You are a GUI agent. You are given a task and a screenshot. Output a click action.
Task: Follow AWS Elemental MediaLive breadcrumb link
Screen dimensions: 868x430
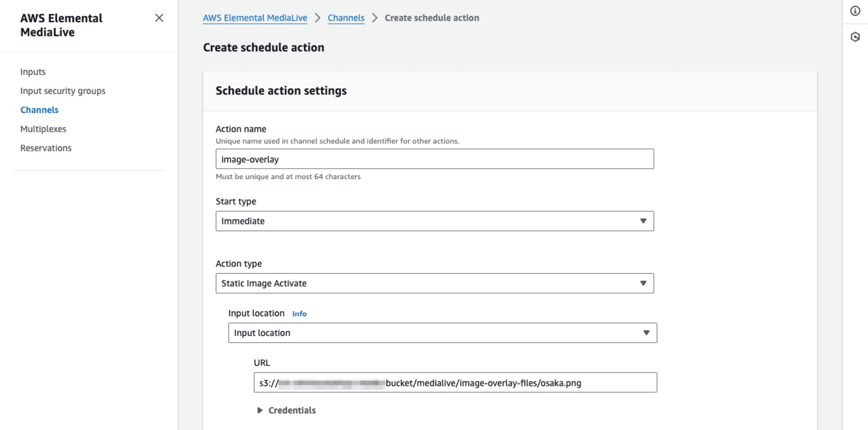pyautogui.click(x=255, y=18)
